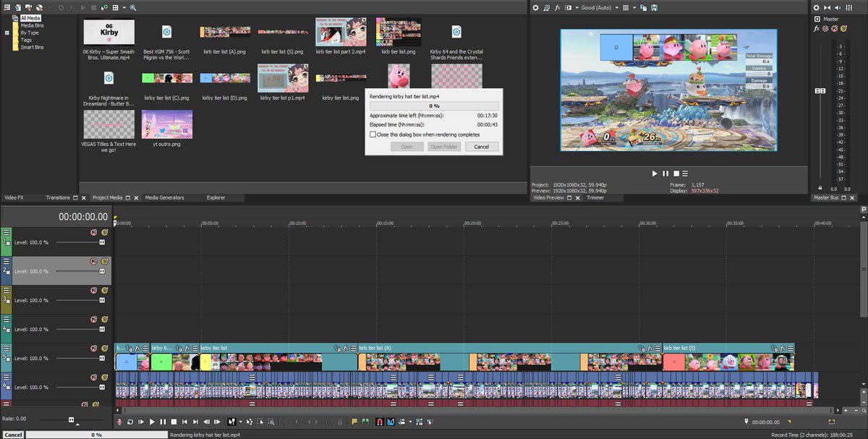
Task: Adjust the playback Rate slider
Action: coord(69,419)
